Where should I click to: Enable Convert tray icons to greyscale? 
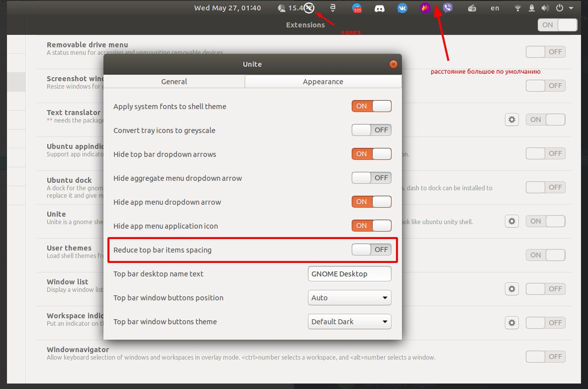(371, 130)
